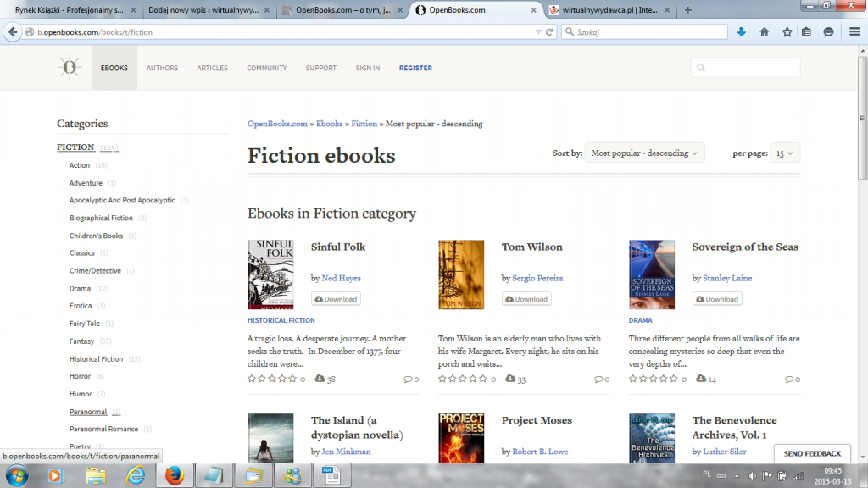
Task: Click the Project Moses cover thumbnail
Action: tap(461, 438)
